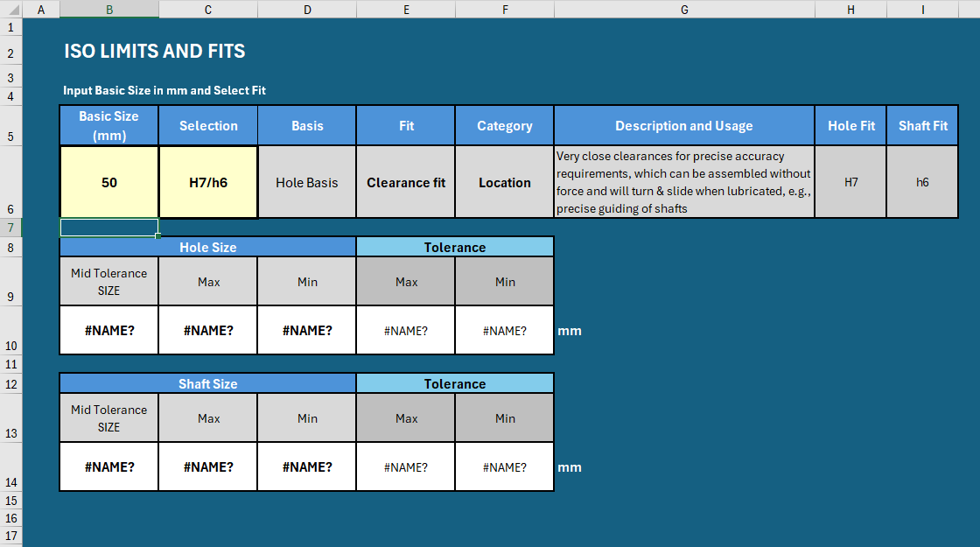This screenshot has width=980, height=547.
Task: Select the Clearance fit cell
Action: coord(405,181)
